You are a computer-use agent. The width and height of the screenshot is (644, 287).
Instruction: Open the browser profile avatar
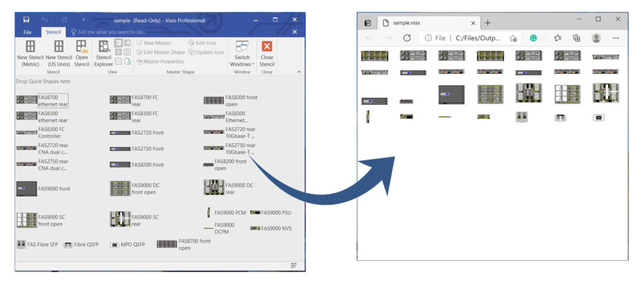click(596, 38)
